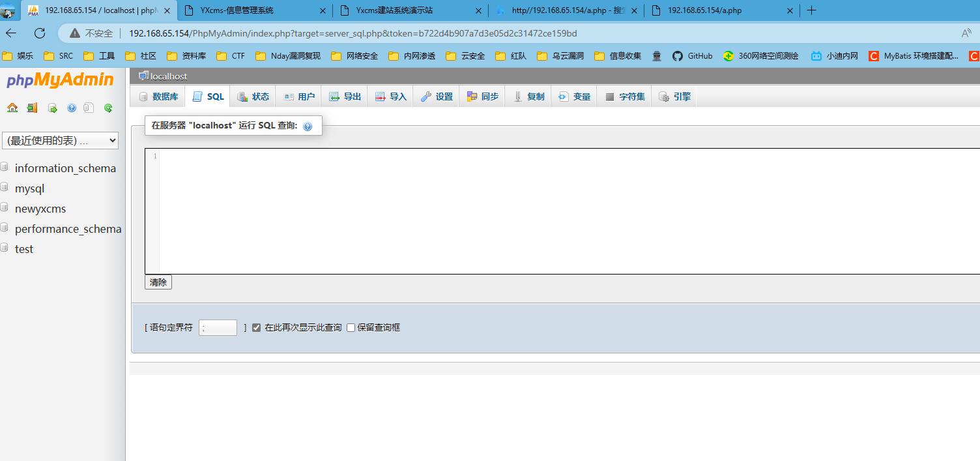Enable the 保留查询框 checkbox
Screen dimensions: 980x461
point(351,327)
